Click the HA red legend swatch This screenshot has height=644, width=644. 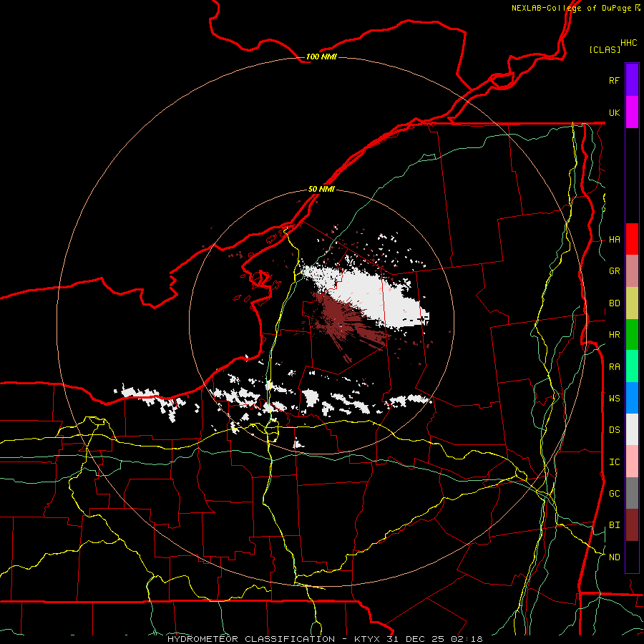click(x=632, y=239)
